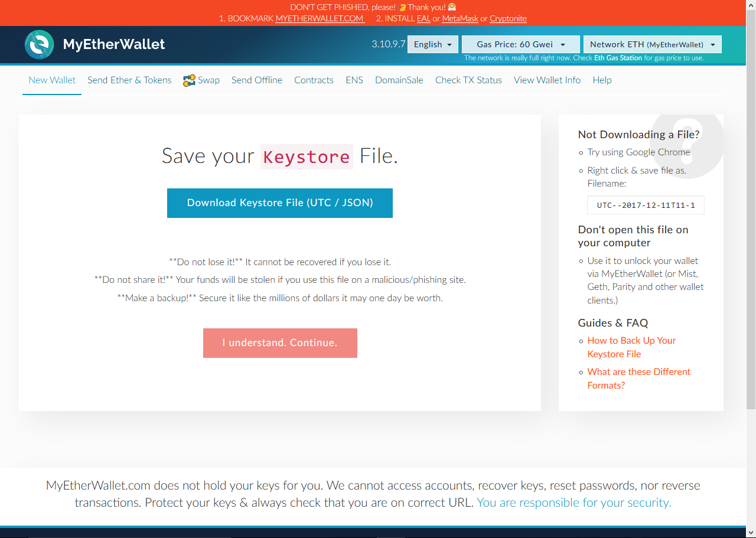The height and width of the screenshot is (538, 756).
Task: Switch to the Check TX Status tab
Action: [468, 80]
